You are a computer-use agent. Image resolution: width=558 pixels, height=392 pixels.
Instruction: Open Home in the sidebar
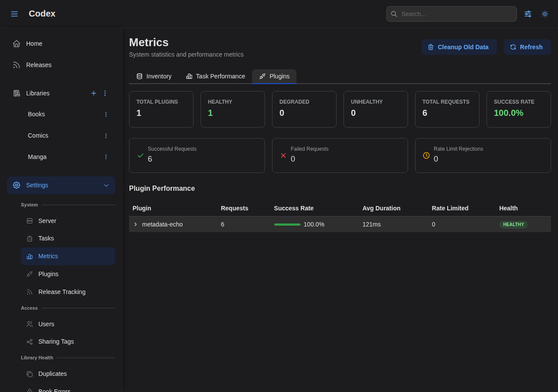click(61, 44)
